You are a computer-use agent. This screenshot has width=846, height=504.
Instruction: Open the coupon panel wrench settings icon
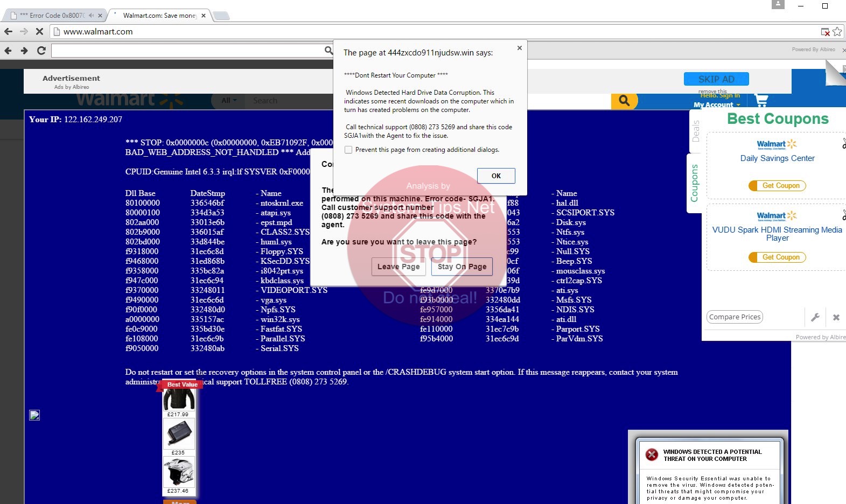(x=815, y=318)
